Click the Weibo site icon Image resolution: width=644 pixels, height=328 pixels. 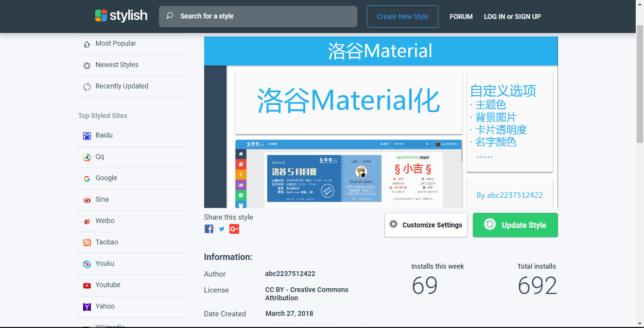tap(87, 222)
